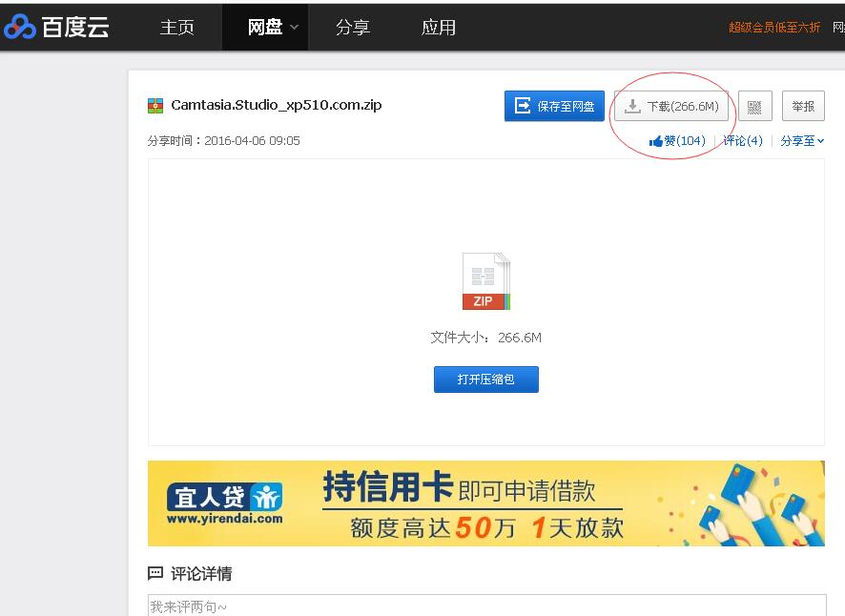Open the QR code sharing icon

755,105
